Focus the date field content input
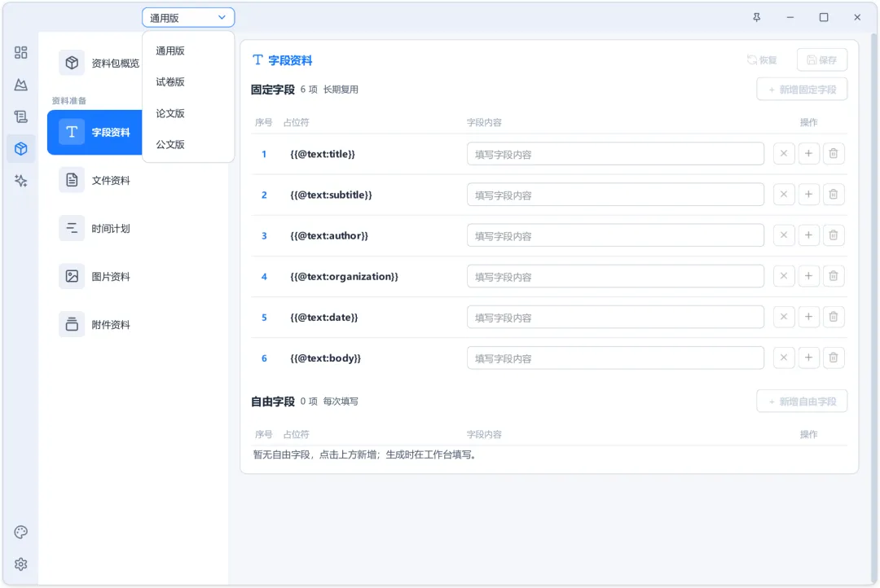The height and width of the screenshot is (588, 880). point(615,317)
